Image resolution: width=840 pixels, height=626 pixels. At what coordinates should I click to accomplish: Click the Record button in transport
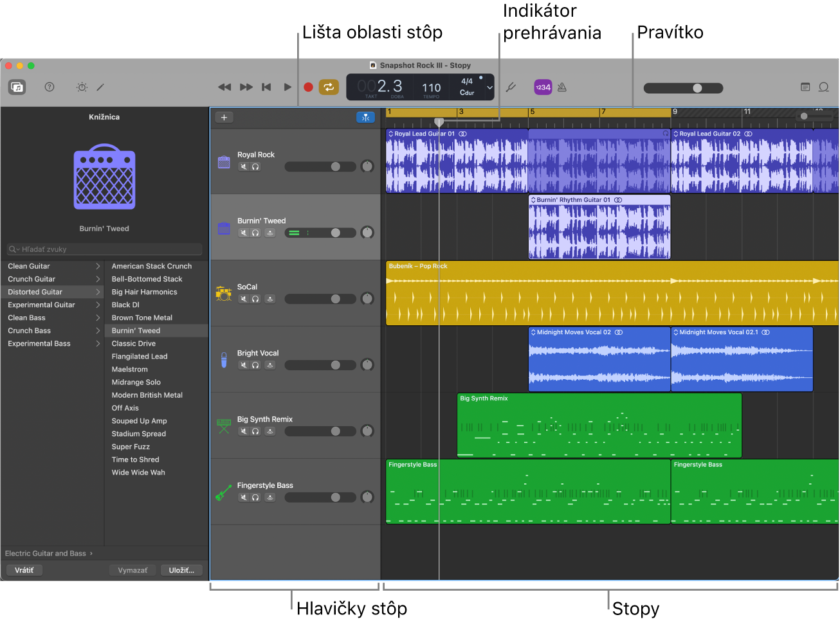pos(308,87)
